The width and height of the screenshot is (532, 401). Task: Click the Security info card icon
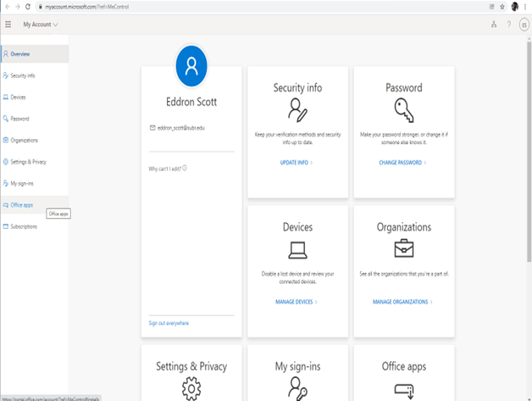[x=297, y=110]
